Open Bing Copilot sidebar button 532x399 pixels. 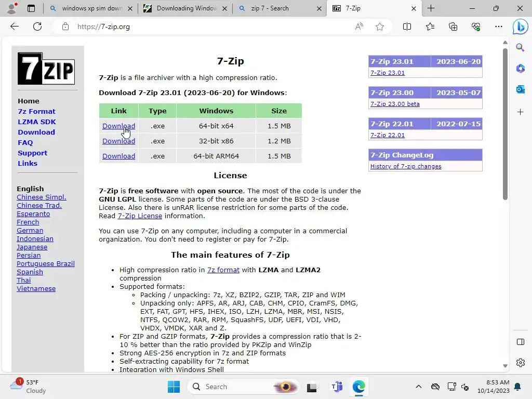(x=520, y=27)
